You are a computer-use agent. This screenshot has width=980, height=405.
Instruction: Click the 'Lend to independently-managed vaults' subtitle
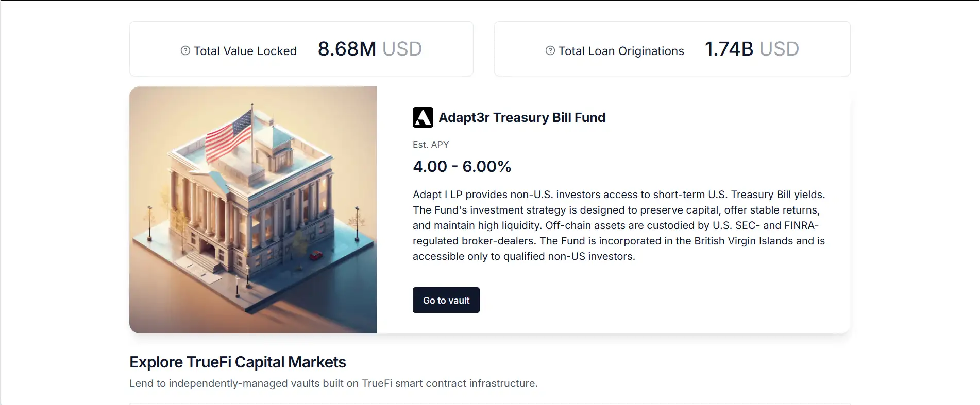[x=333, y=383]
